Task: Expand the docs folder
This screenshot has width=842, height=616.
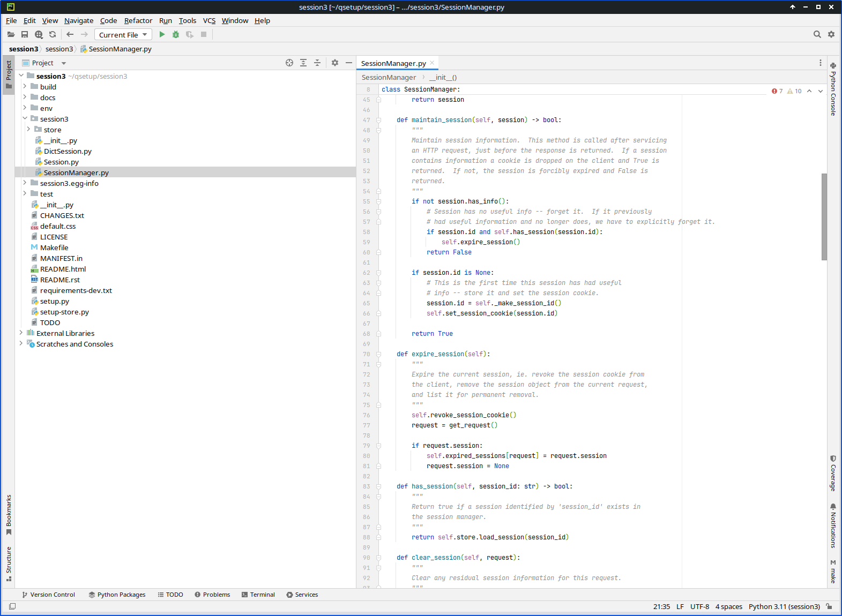Action: (x=25, y=97)
